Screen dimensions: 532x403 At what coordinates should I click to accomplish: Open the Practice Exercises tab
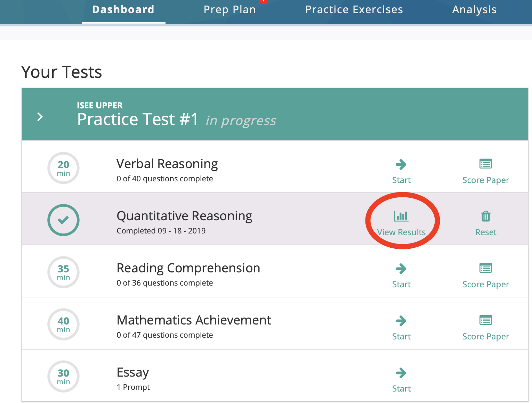click(x=354, y=10)
